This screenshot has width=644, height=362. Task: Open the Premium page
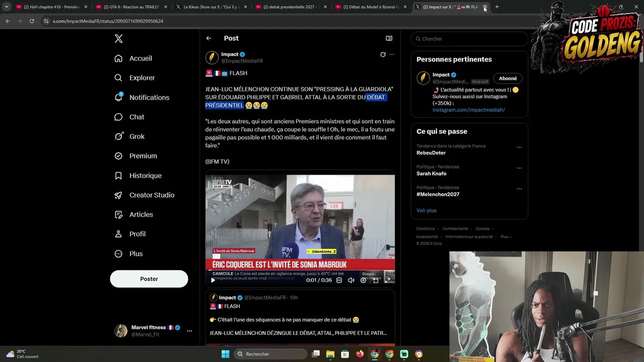coord(136,156)
